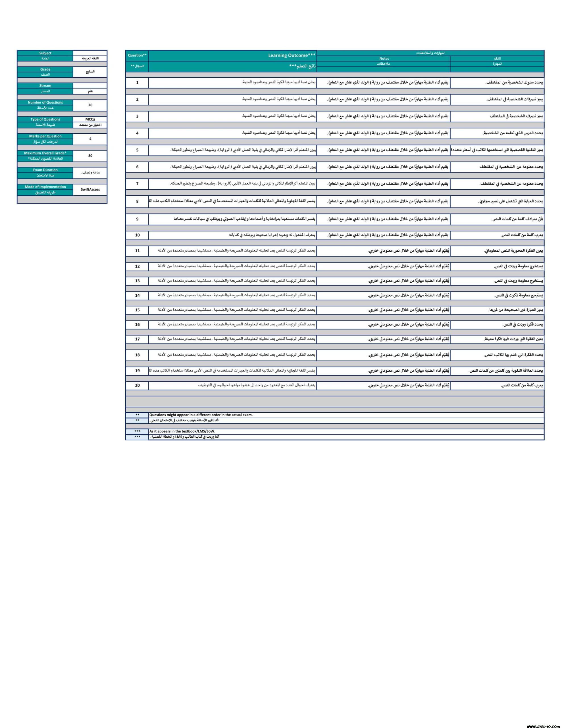
Task: Select the 'MCQs' value cell
Action: [x=90, y=119]
